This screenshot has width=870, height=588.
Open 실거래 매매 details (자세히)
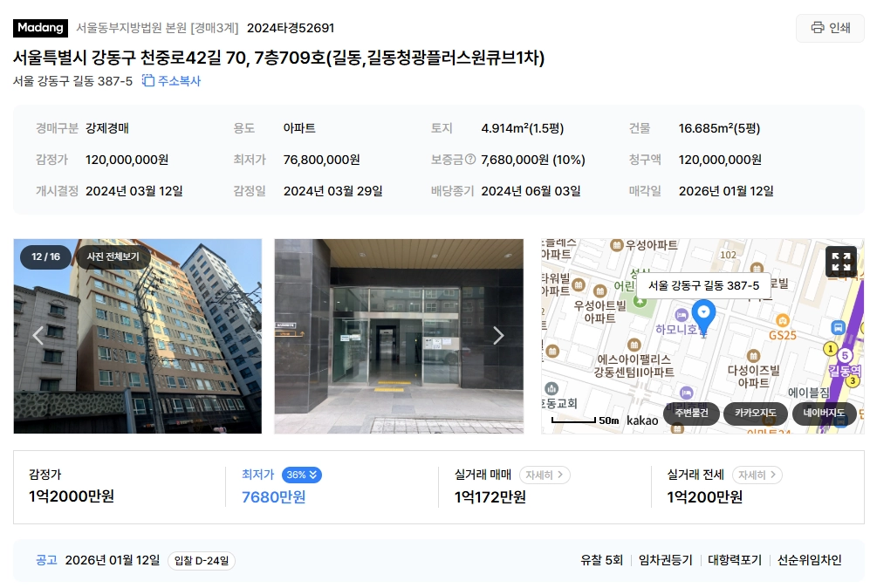[x=545, y=475]
